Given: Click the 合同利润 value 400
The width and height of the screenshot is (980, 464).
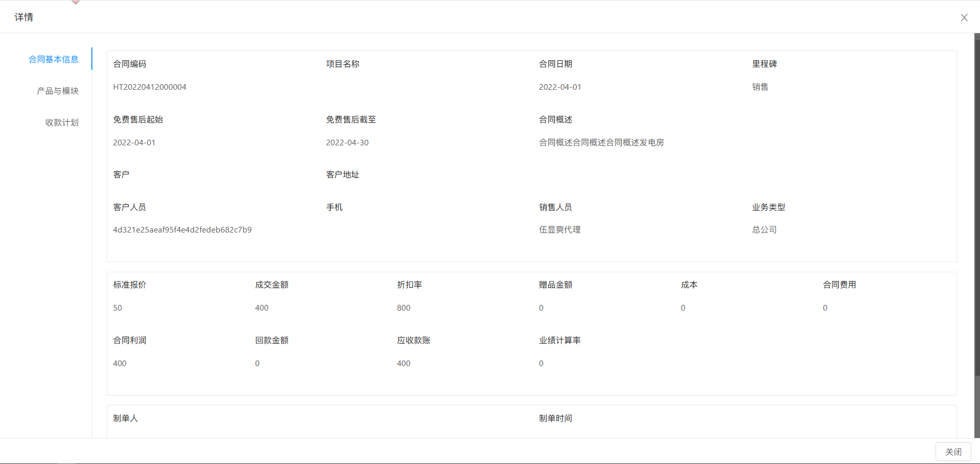Looking at the screenshot, I should click(x=119, y=364).
